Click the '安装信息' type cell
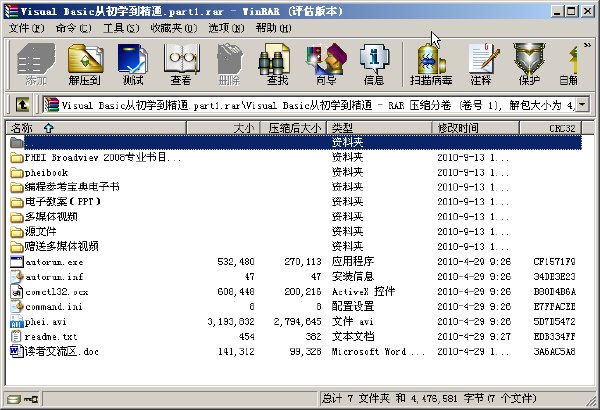 (x=353, y=276)
